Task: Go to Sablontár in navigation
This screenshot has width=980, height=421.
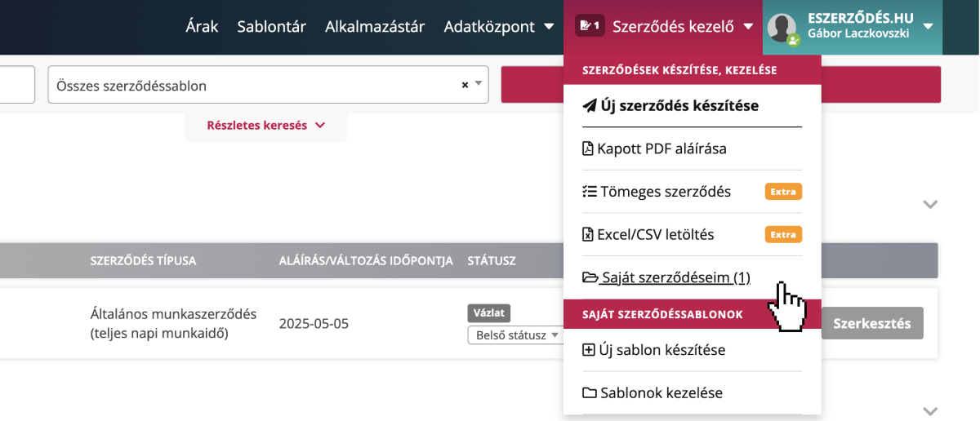Action: (271, 27)
